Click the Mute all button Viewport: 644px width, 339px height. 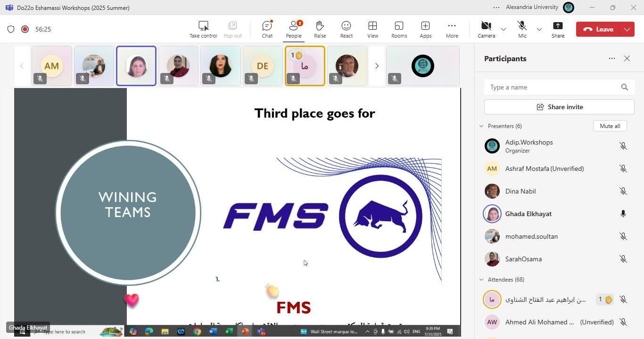pos(610,126)
